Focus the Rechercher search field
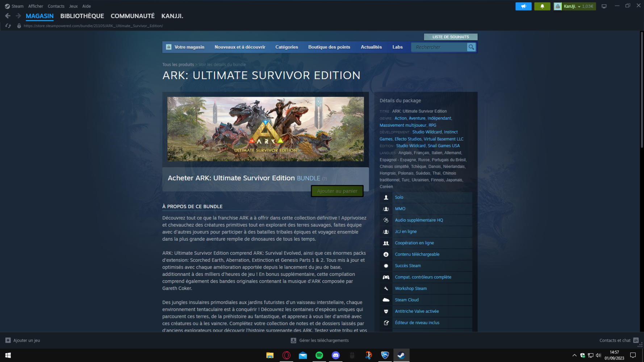Viewport: 644px width, 362px height. 439,47
